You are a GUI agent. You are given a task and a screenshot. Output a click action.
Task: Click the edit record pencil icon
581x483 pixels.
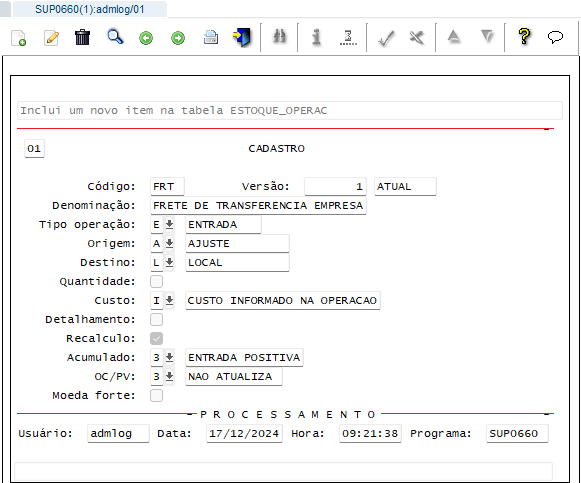51,38
